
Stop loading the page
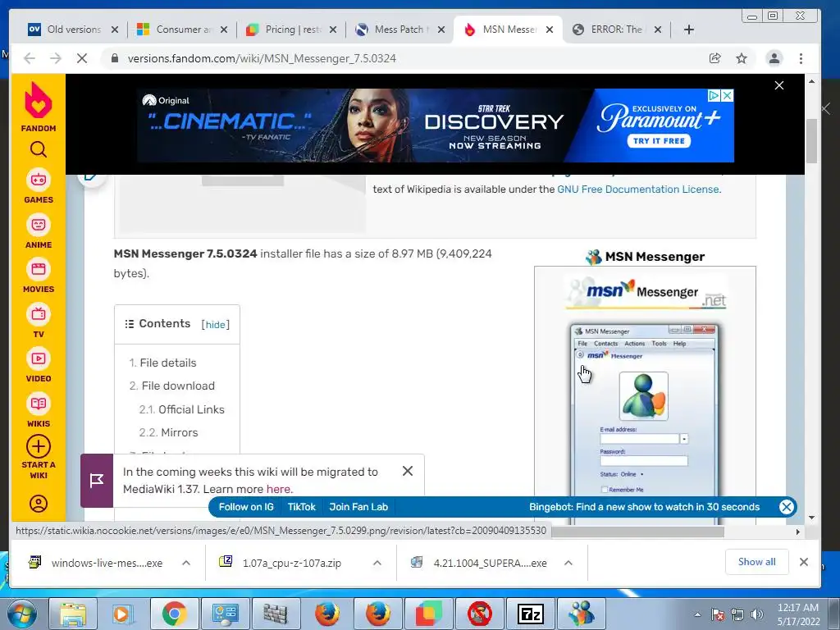pos(82,58)
